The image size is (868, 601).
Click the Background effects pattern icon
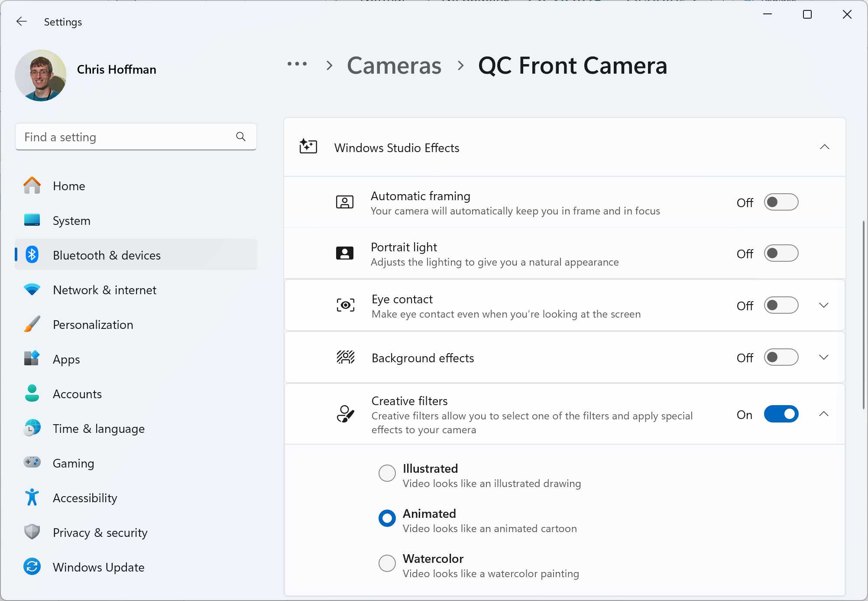pos(345,357)
